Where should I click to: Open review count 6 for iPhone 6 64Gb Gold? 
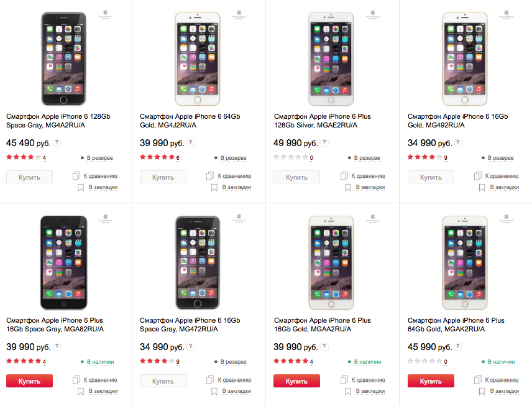click(178, 158)
